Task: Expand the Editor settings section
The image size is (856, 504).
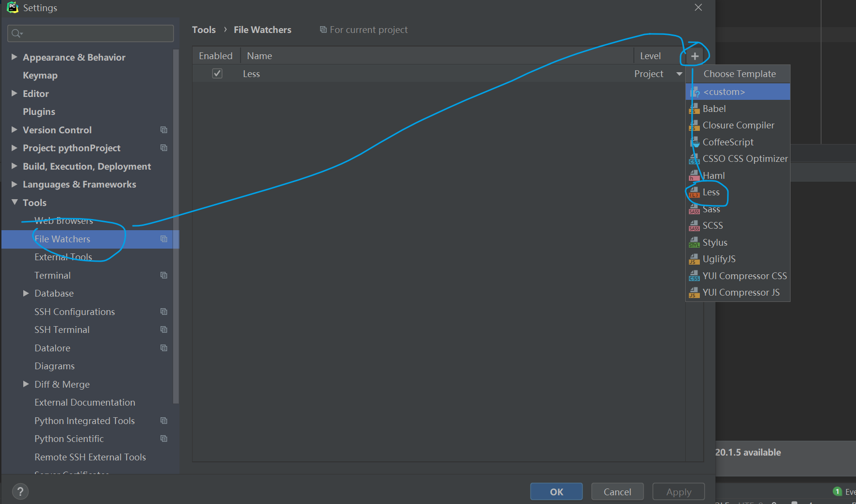Action: [x=14, y=93]
